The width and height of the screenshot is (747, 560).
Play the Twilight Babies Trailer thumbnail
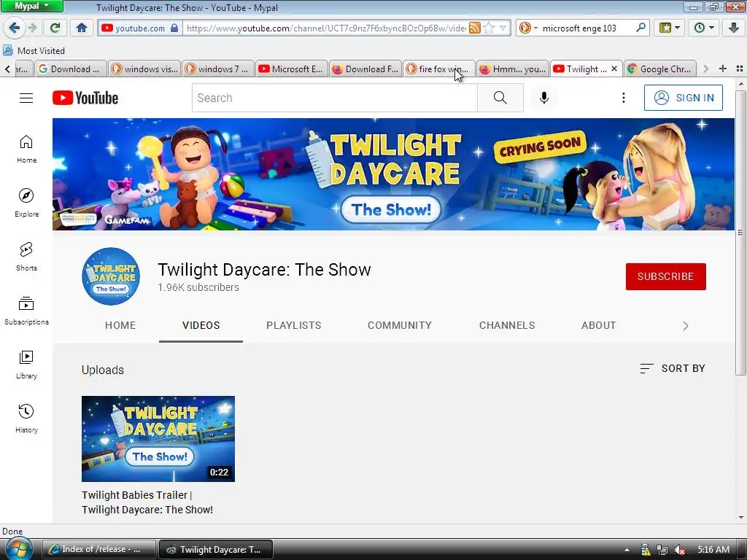coord(158,438)
